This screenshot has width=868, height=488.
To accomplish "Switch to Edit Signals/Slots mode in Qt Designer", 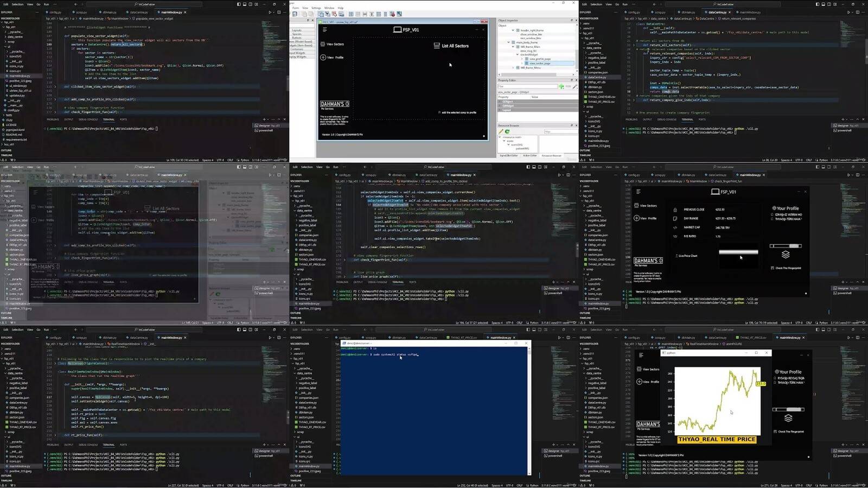I will [x=328, y=14].
